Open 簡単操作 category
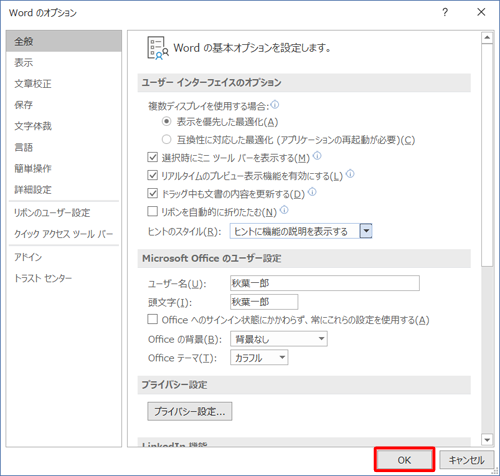This screenshot has height=476, width=500. click(x=64, y=168)
